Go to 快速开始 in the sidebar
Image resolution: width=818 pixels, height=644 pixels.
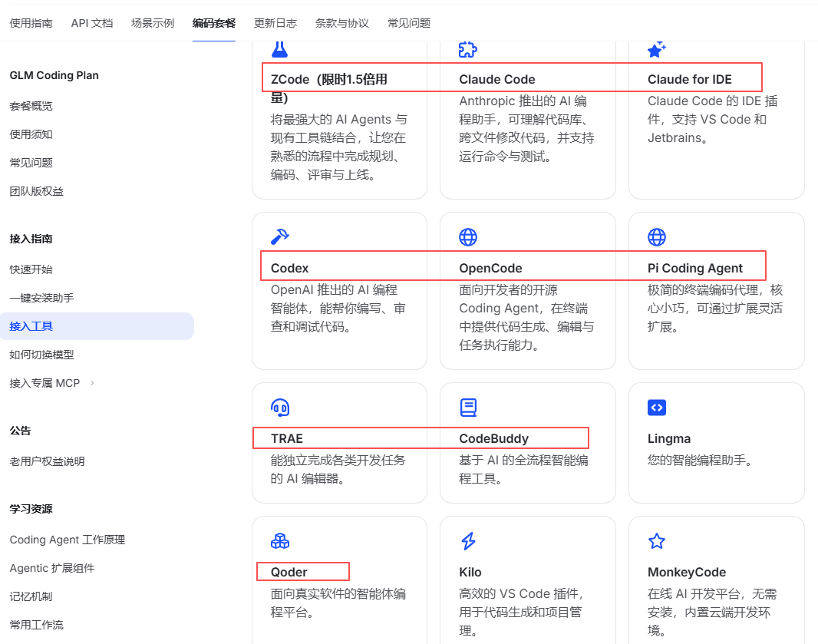pos(31,269)
